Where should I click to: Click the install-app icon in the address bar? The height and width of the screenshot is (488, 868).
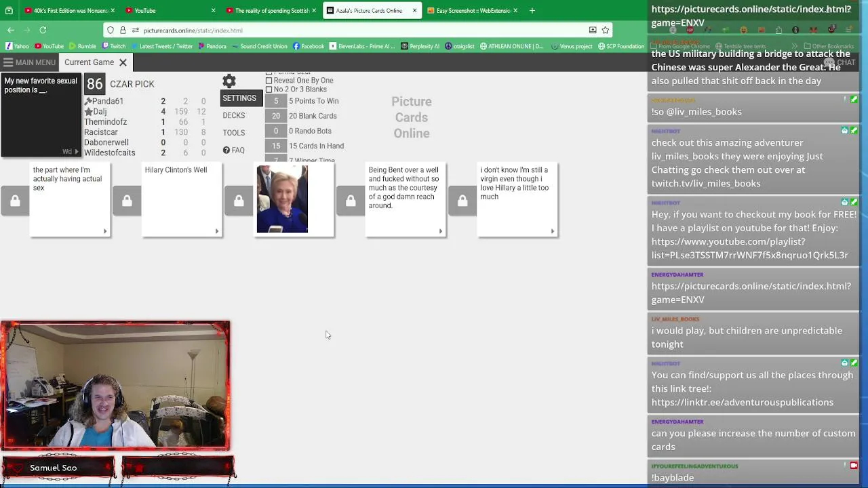tap(593, 30)
